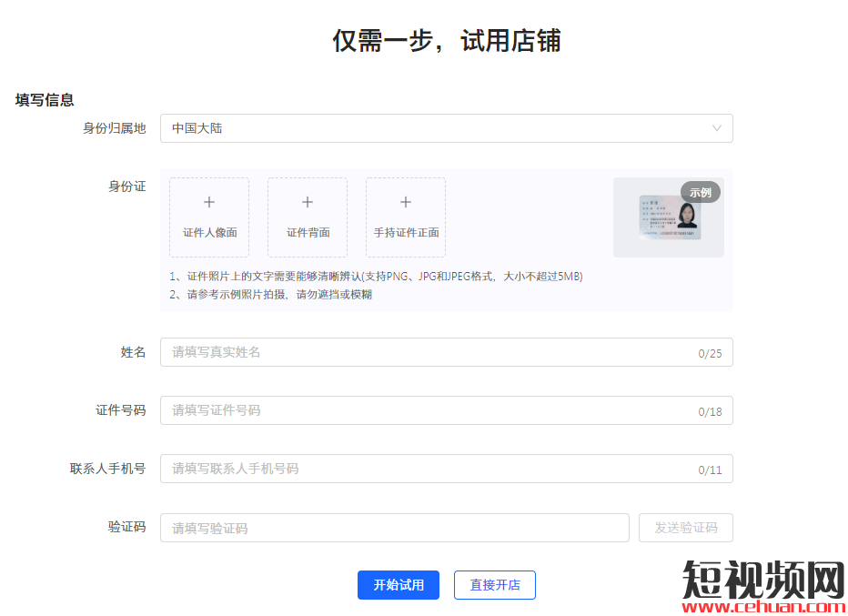View the sample ID card image
This screenshot has height=616, width=848.
(x=670, y=218)
